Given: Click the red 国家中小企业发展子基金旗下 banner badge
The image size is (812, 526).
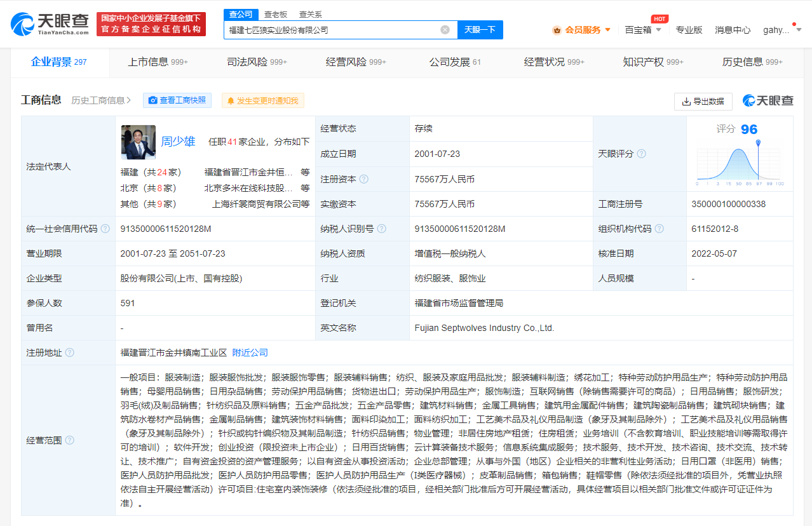Looking at the screenshot, I should 151,24.
